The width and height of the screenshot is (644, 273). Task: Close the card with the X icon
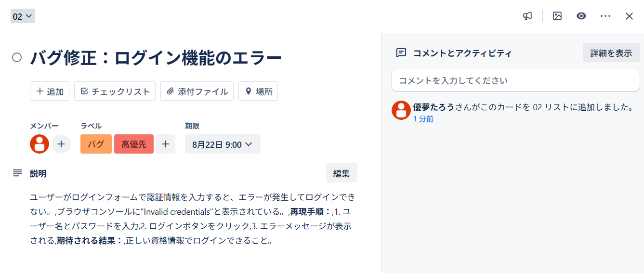coord(629,16)
